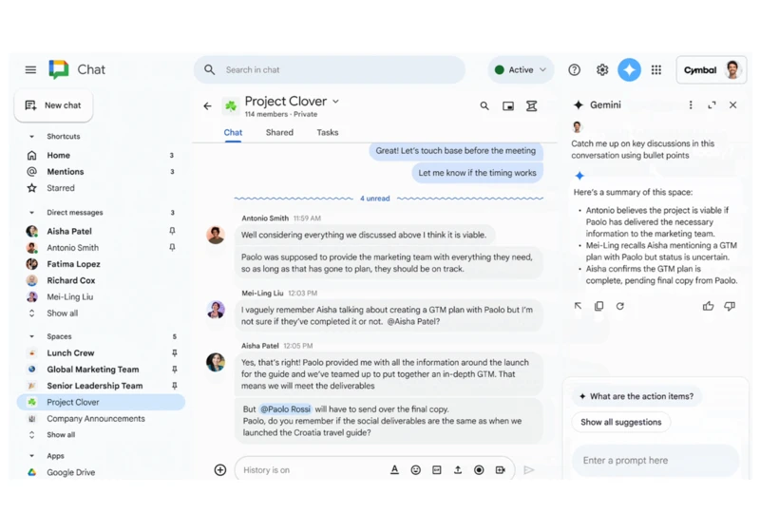Switch to the Chat tab

(x=233, y=132)
